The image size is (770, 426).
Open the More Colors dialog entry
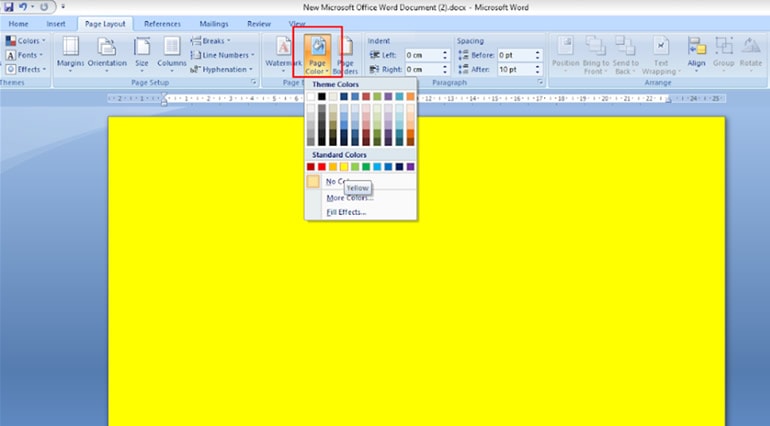[x=361, y=198]
